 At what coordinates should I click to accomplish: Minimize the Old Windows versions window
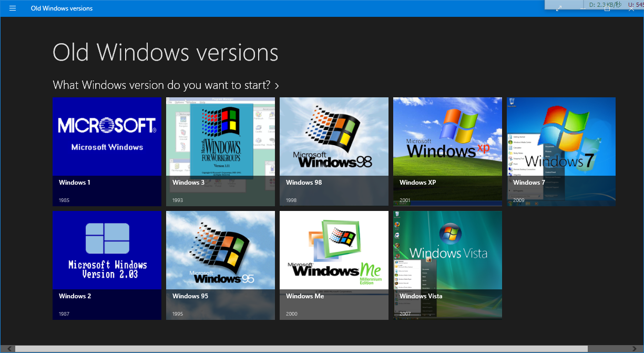pos(583,8)
